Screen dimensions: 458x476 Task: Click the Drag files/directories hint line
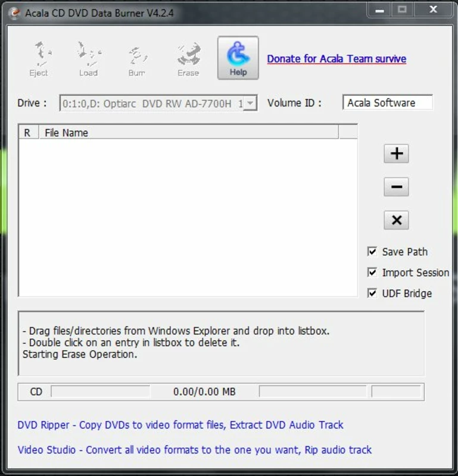tap(176, 331)
